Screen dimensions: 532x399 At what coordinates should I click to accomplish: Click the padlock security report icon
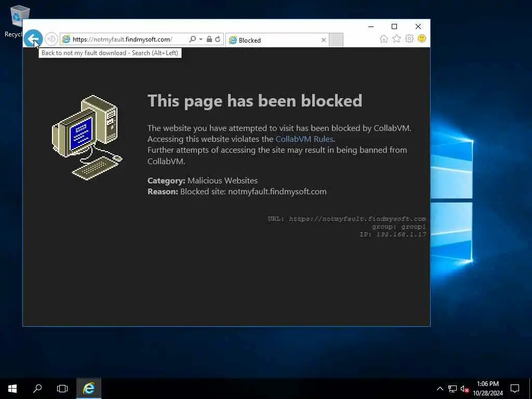209,39
